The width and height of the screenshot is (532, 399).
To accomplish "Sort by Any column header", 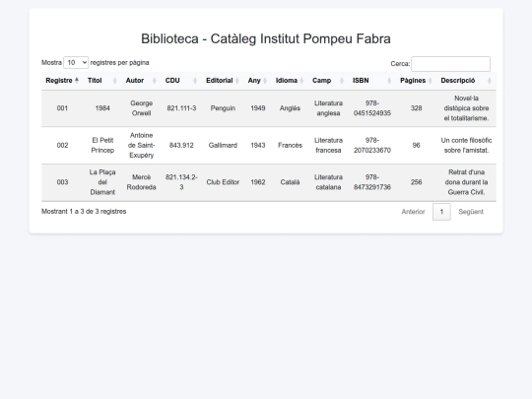I will click(257, 81).
